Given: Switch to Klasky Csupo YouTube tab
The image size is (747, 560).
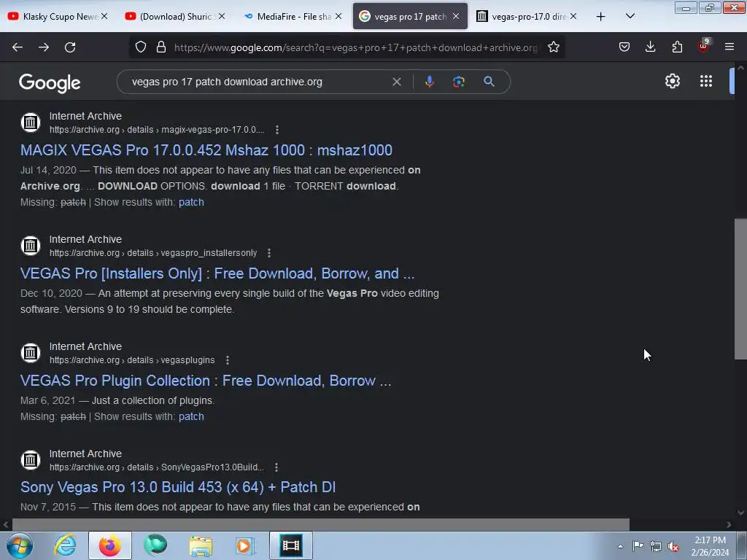Looking at the screenshot, I should point(57,16).
